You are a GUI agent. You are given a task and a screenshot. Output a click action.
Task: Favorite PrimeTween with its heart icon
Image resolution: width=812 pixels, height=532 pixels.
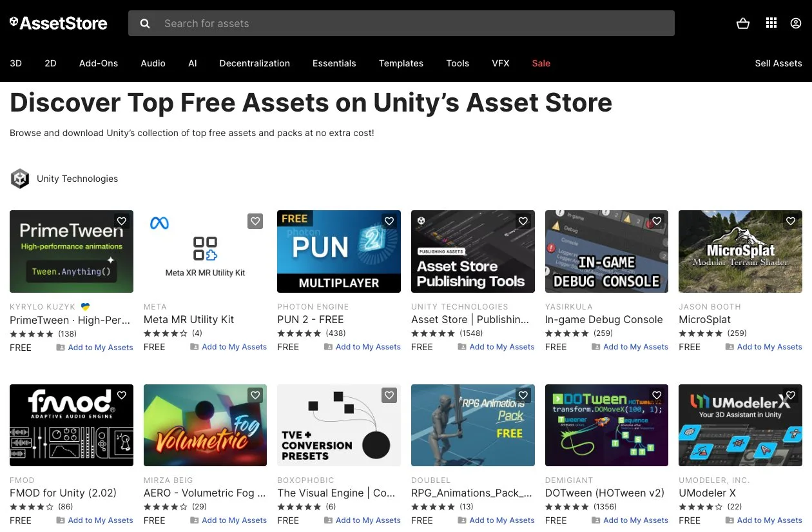tap(122, 221)
